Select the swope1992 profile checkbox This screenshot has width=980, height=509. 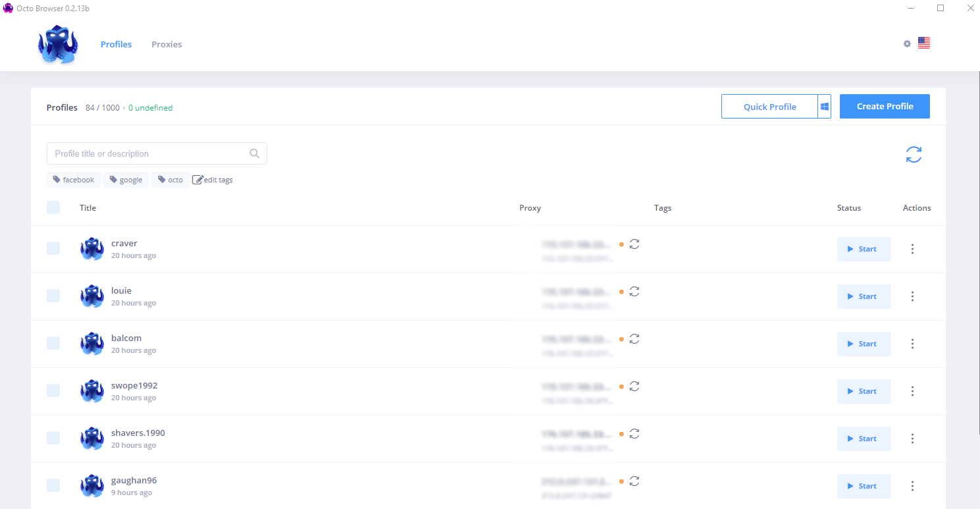point(53,390)
